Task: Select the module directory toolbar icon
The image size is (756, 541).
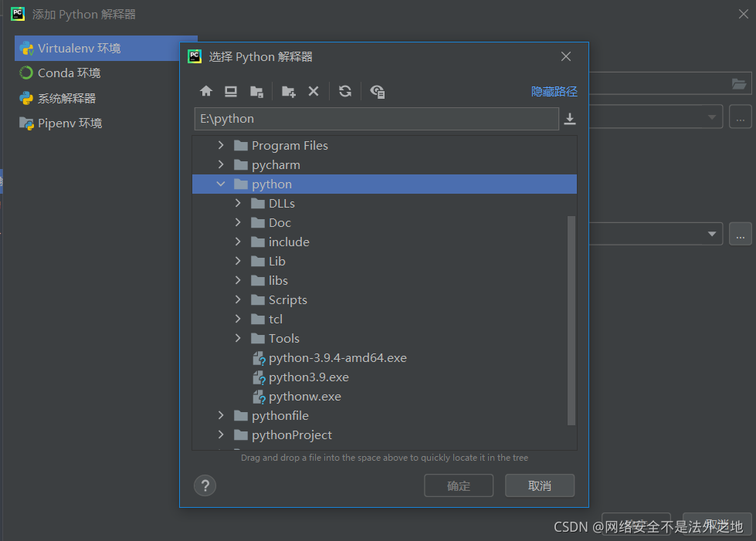Action: tap(256, 91)
